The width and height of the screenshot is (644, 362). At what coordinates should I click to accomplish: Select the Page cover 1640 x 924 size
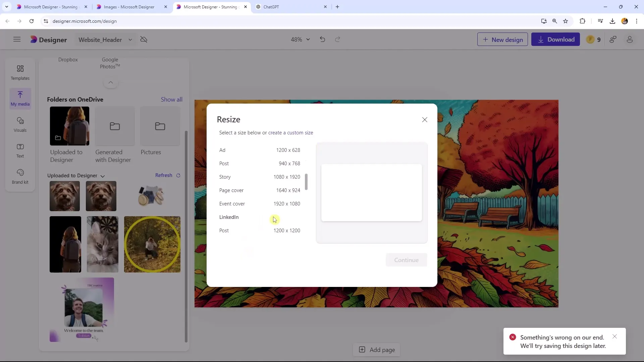click(260, 190)
